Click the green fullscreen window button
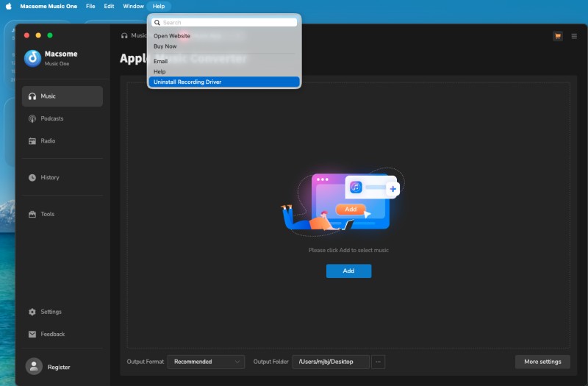Viewport: 588px width, 386px height. (50, 35)
